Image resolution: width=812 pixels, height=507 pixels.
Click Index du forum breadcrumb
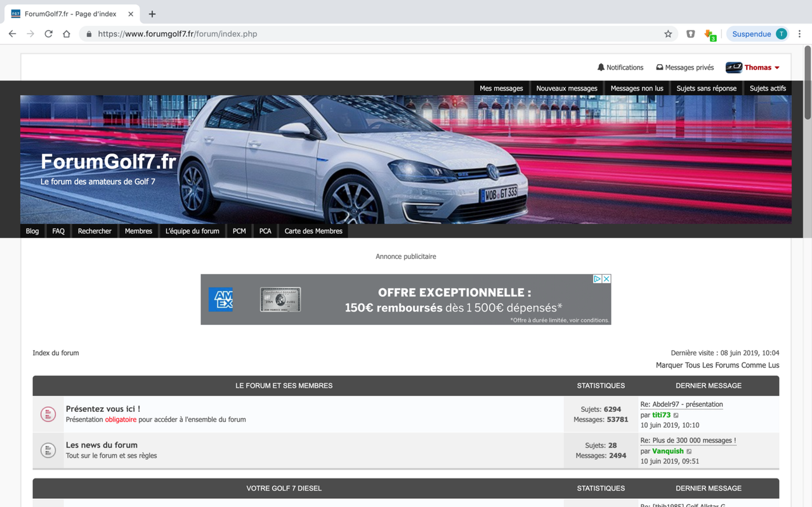tap(56, 353)
